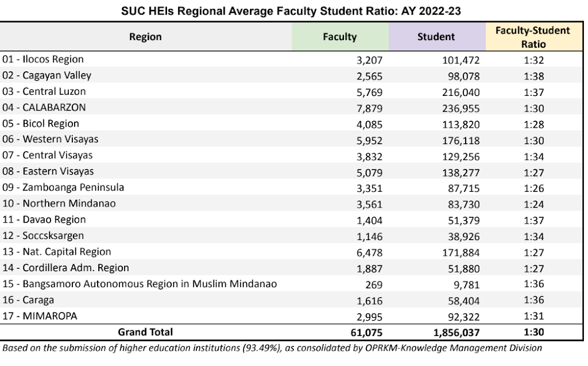Click the footnote about submission of institutions
The image size is (588, 366).
tap(272, 348)
